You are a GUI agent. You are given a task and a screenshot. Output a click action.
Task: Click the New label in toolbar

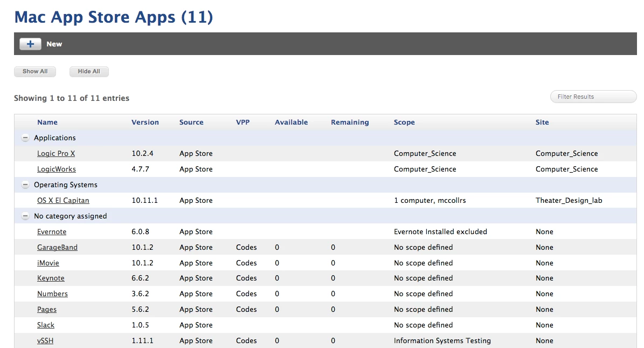point(54,44)
